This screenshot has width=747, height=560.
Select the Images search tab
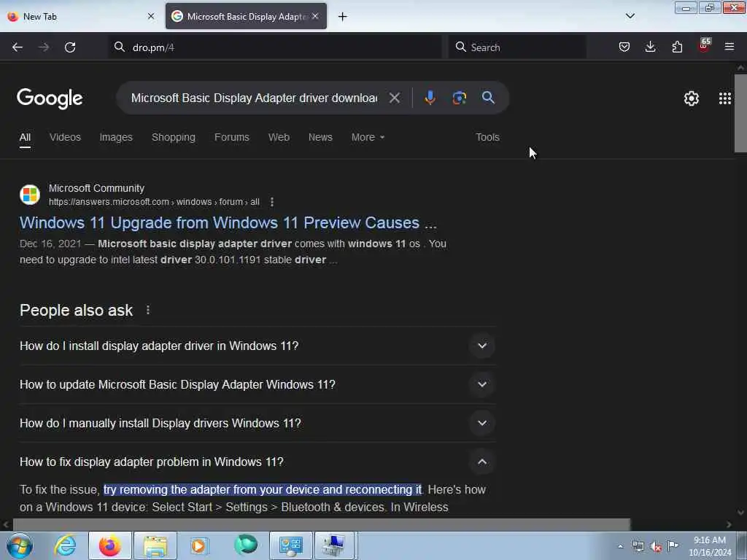click(116, 137)
